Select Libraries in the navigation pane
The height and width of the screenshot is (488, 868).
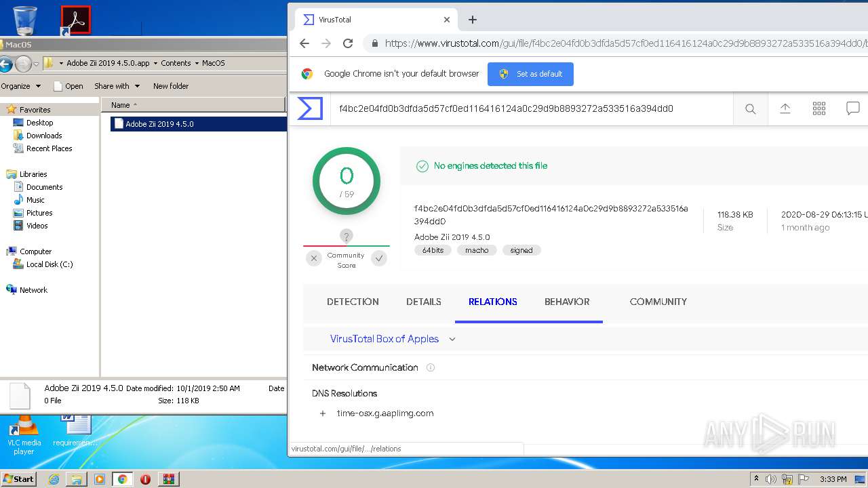[33, 174]
